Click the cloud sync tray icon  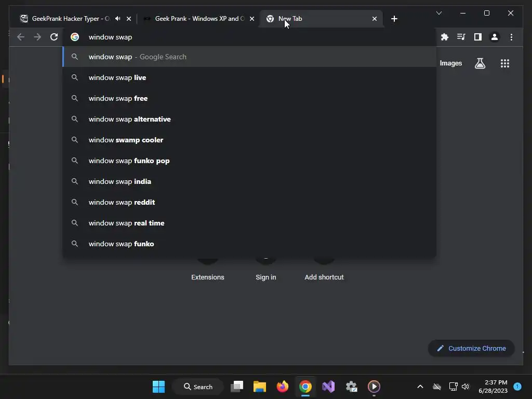(437, 387)
